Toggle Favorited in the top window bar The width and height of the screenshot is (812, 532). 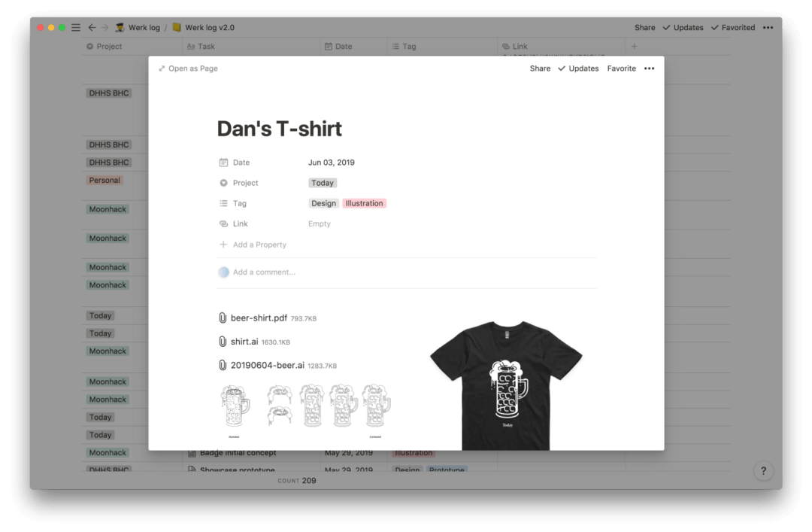point(733,28)
